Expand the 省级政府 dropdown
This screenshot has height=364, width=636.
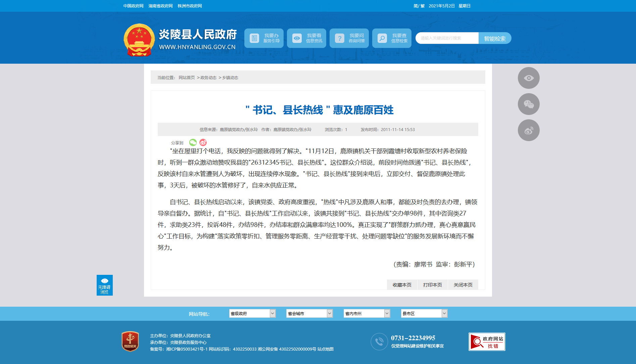(252, 313)
